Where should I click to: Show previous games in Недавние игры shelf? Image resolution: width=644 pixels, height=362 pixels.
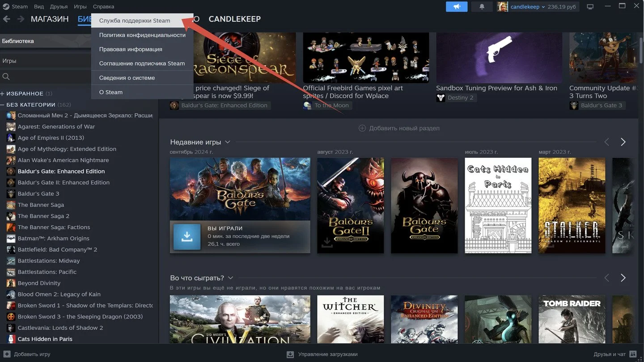pyautogui.click(x=607, y=142)
